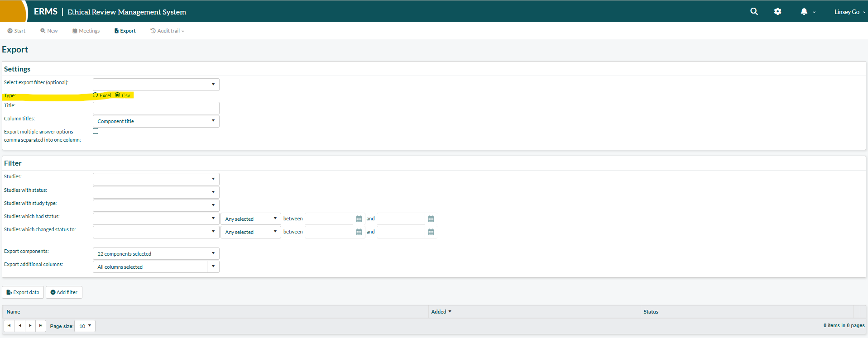The width and height of the screenshot is (868, 338).
Task: Click the changed status end date field
Action: pyautogui.click(x=401, y=232)
